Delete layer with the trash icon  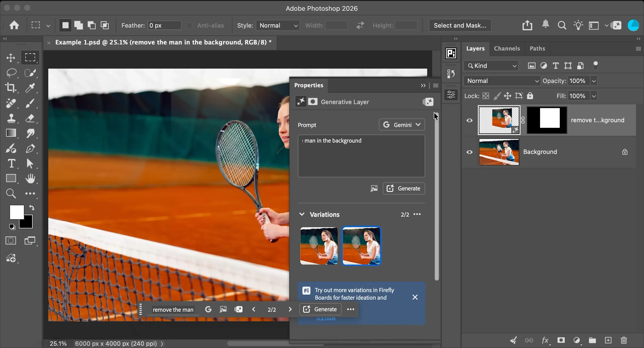tap(624, 340)
